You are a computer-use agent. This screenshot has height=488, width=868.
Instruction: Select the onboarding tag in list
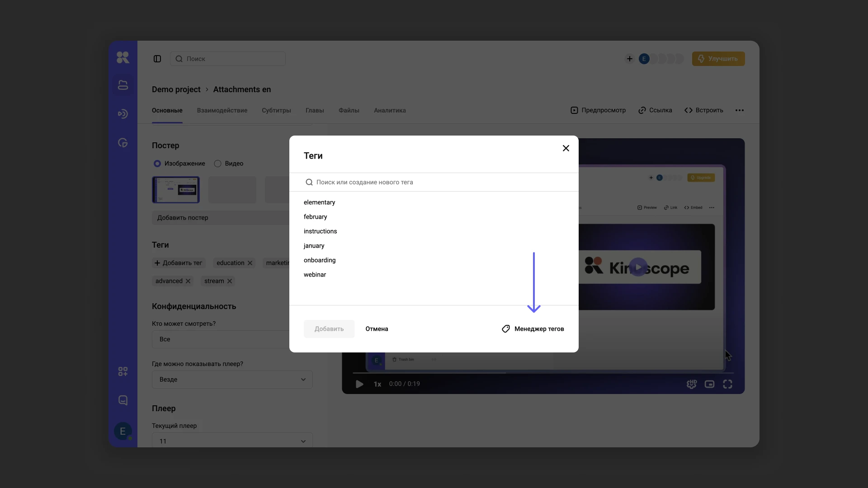(x=320, y=260)
